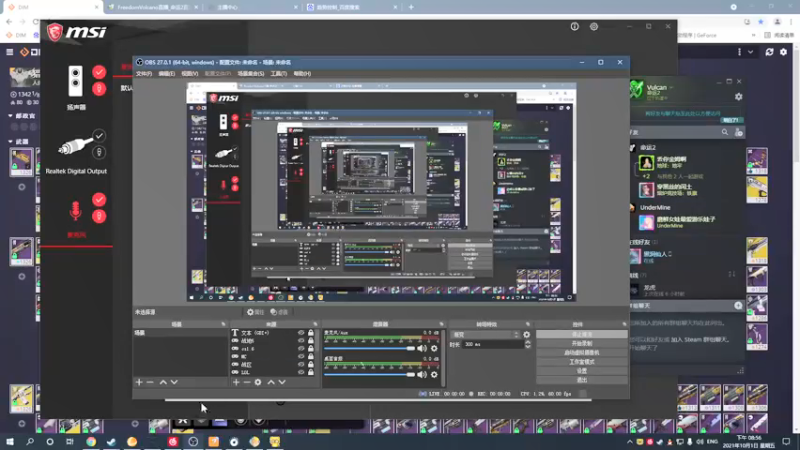This screenshot has width=800, height=450.
Task: Open OBS 设置 settings button
Action: pos(582,371)
